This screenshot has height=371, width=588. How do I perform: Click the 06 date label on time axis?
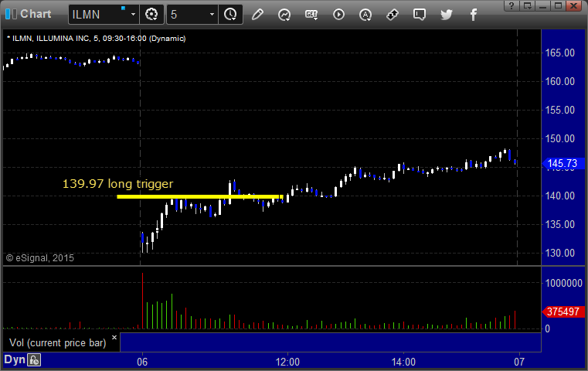click(x=142, y=362)
